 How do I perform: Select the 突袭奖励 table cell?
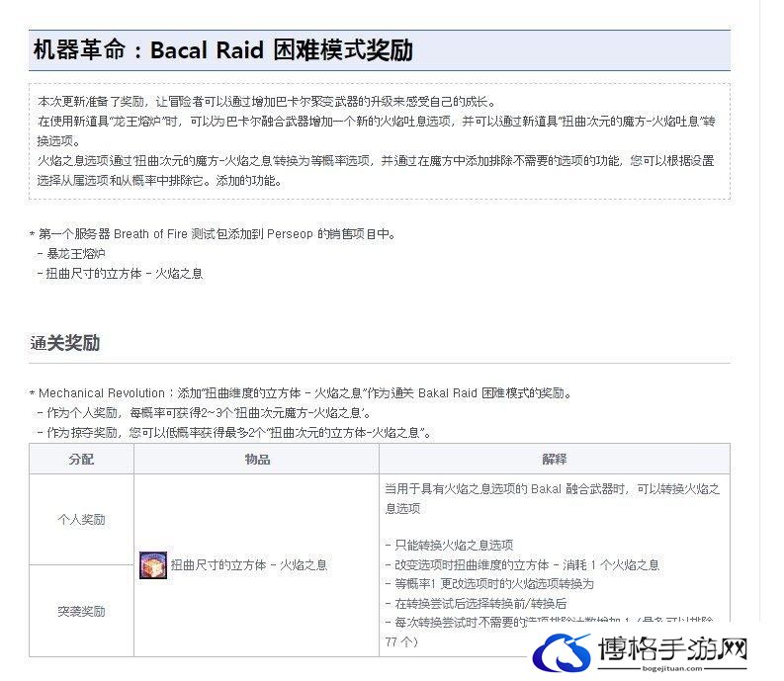click(81, 612)
